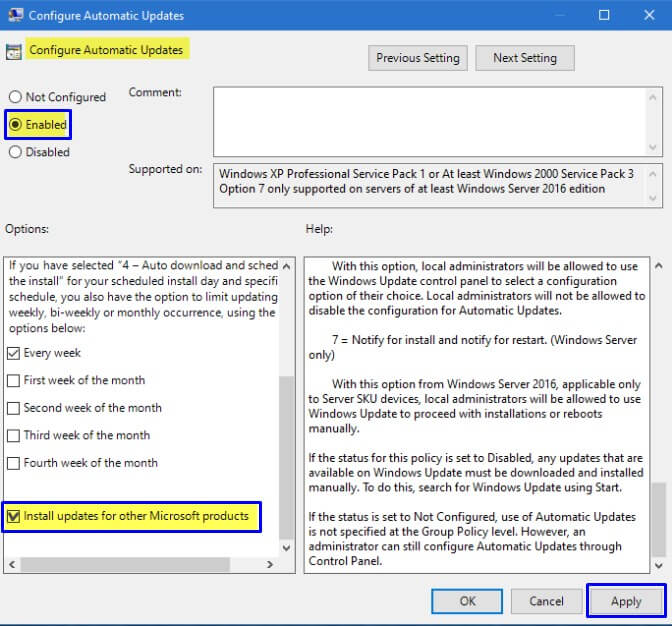This screenshot has height=626, width=672.
Task: Confirm with the OK button
Action: tap(467, 601)
